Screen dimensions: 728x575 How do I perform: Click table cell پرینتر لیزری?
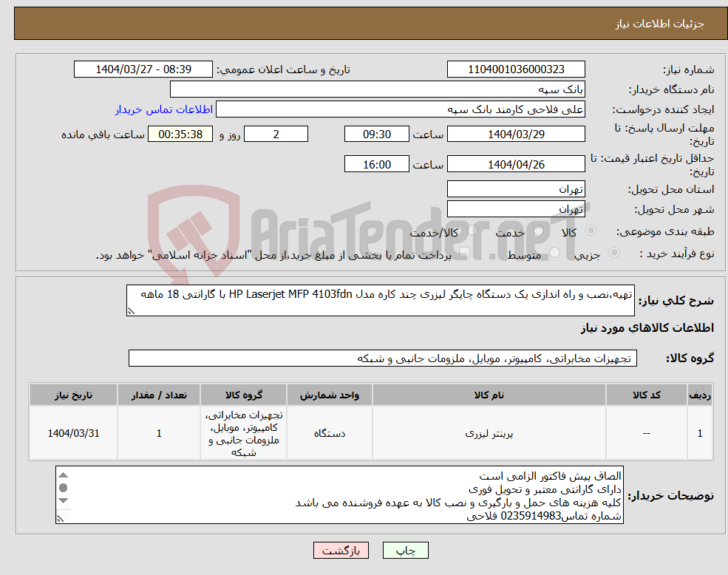[x=489, y=433]
